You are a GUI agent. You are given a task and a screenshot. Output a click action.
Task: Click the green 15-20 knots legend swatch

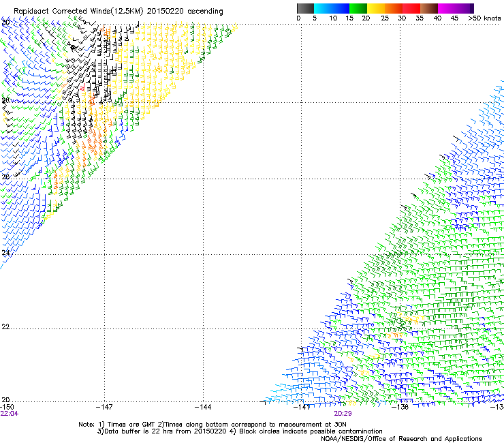(x=358, y=8)
